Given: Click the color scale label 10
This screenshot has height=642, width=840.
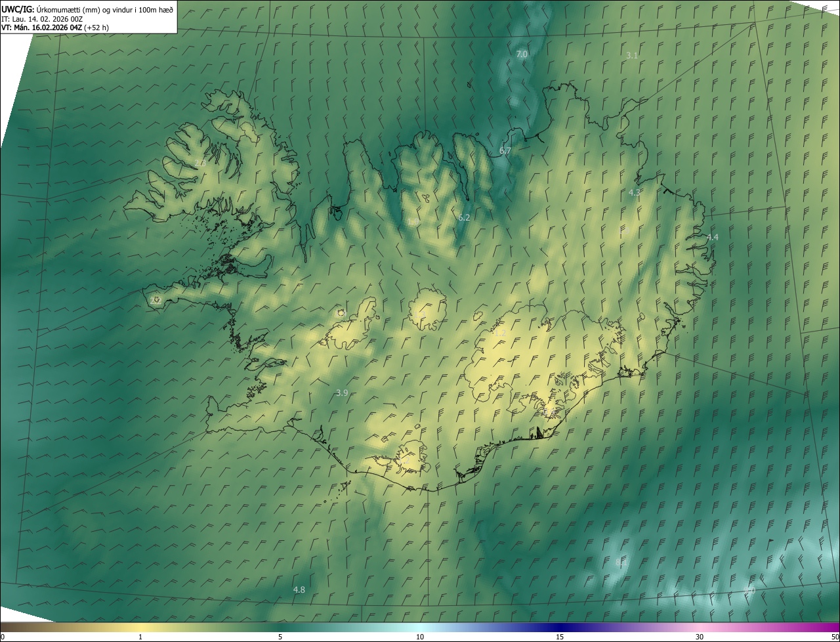Looking at the screenshot, I should (420, 637).
